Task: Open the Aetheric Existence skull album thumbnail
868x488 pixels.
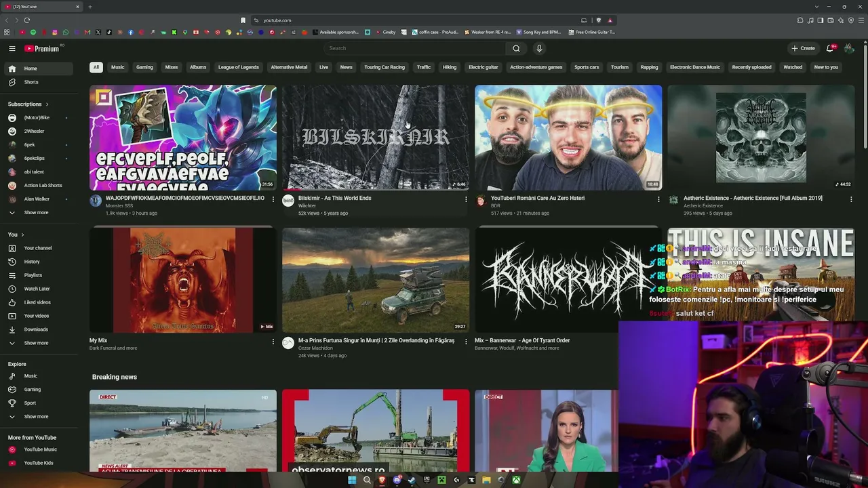Action: pyautogui.click(x=761, y=138)
